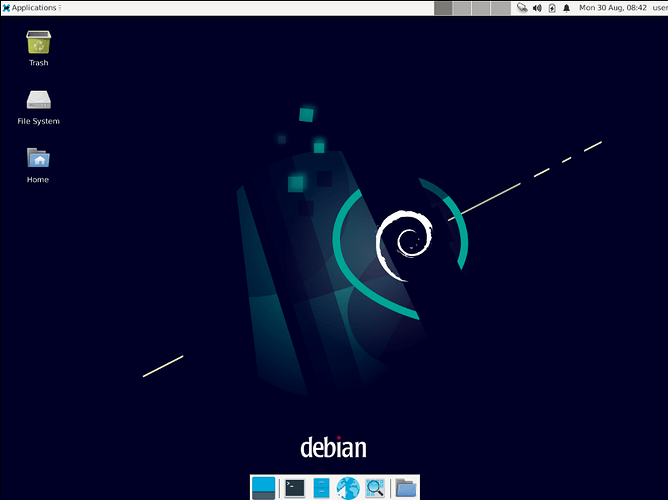Image resolution: width=668 pixels, height=500 pixels.
Task: Expand the folder directory menu in dock
Action: pos(405,487)
